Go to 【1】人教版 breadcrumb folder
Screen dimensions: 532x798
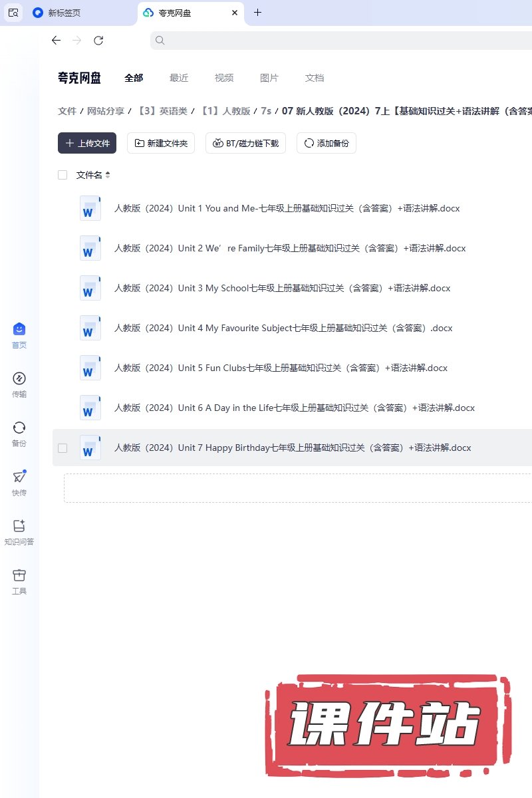(x=225, y=111)
